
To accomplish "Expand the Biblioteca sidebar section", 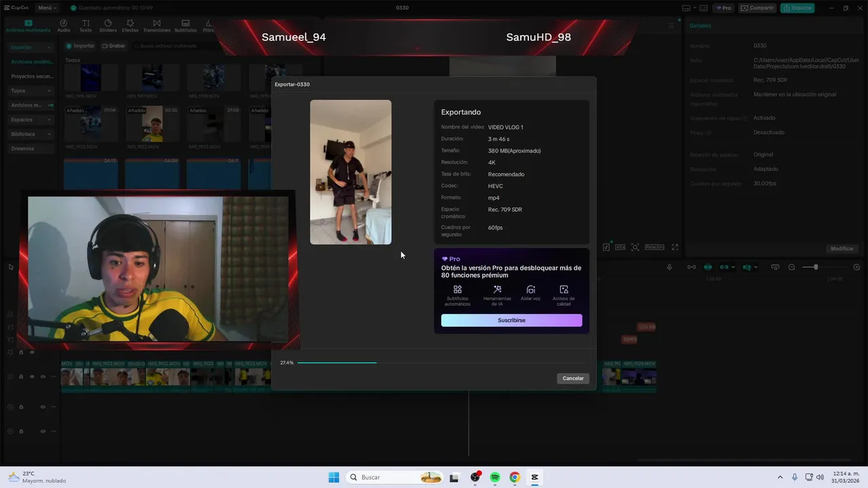I will click(x=31, y=134).
